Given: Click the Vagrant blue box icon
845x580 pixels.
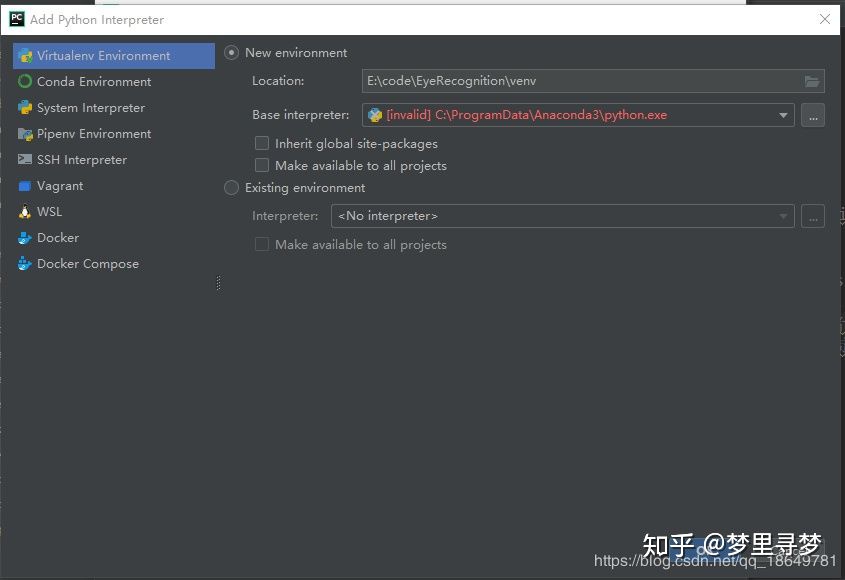Looking at the screenshot, I should (x=25, y=186).
